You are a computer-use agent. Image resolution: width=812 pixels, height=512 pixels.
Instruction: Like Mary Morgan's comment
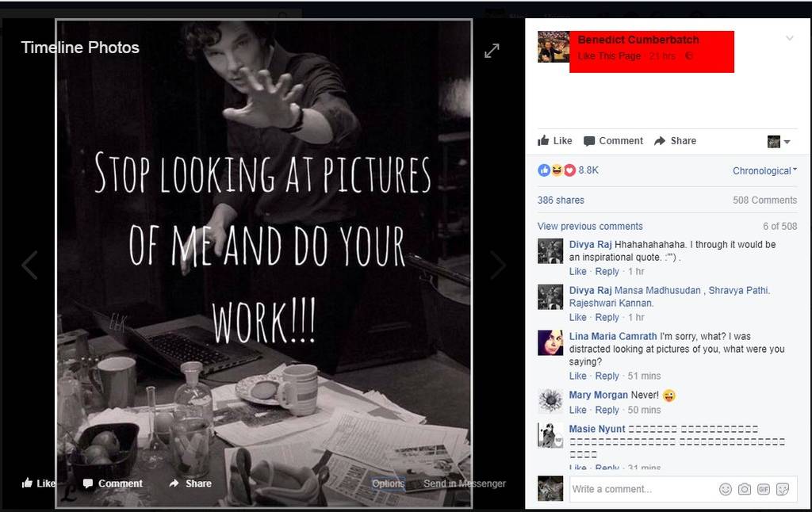577,410
